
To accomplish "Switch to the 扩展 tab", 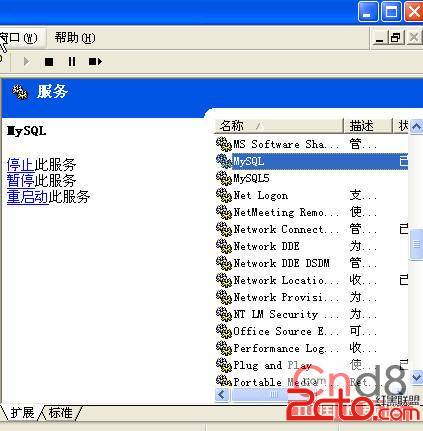I will [x=22, y=413].
